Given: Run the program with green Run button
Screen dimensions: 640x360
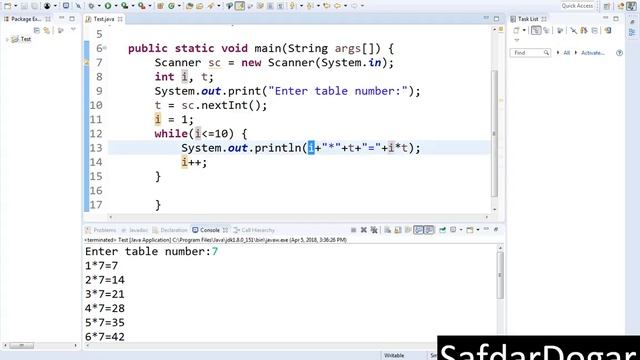Looking at the screenshot, I should [x=108, y=6].
